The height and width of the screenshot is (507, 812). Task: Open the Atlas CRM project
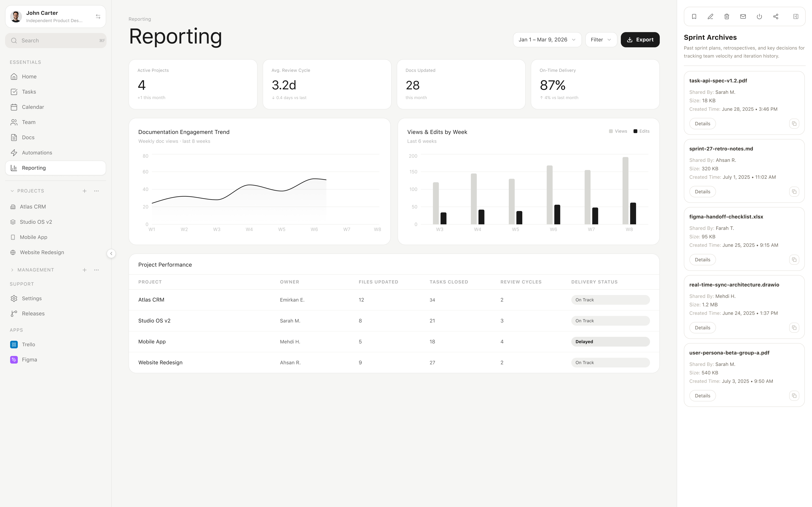33,207
